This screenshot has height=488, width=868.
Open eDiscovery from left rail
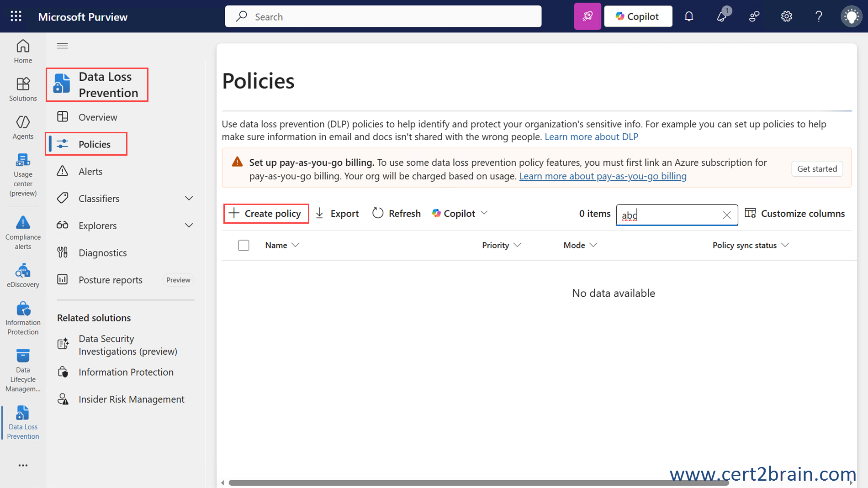pos(23,276)
